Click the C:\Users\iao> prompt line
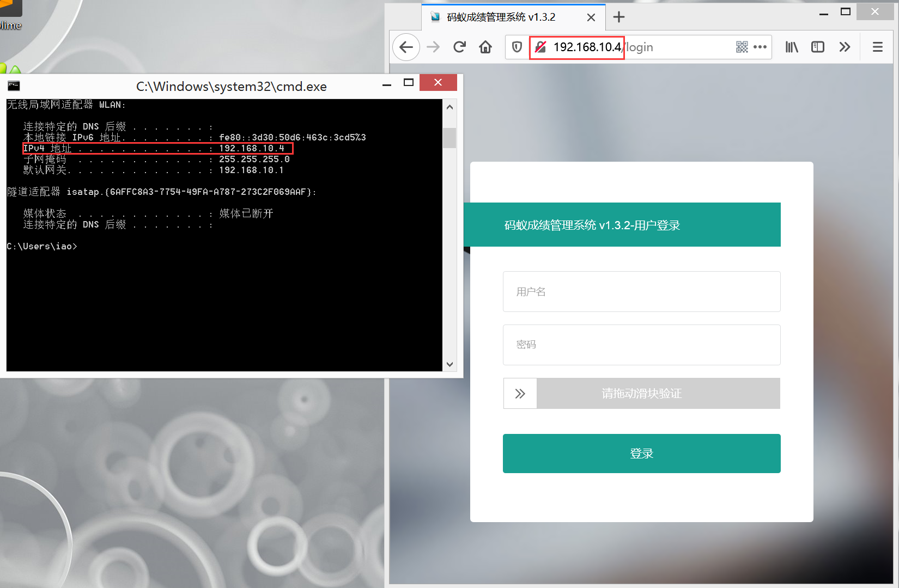The width and height of the screenshot is (899, 588). (42, 246)
